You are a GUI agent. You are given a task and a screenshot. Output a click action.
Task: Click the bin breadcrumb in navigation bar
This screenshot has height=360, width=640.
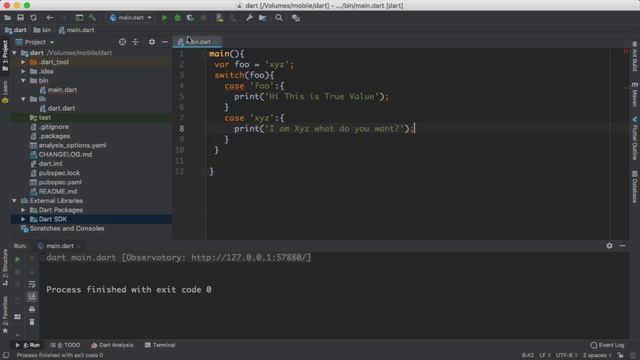42,30
